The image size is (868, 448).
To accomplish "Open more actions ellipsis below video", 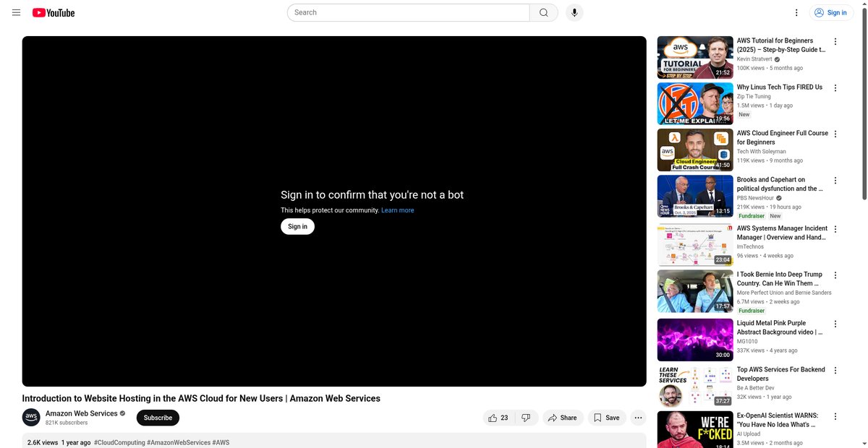I will [x=638, y=418].
